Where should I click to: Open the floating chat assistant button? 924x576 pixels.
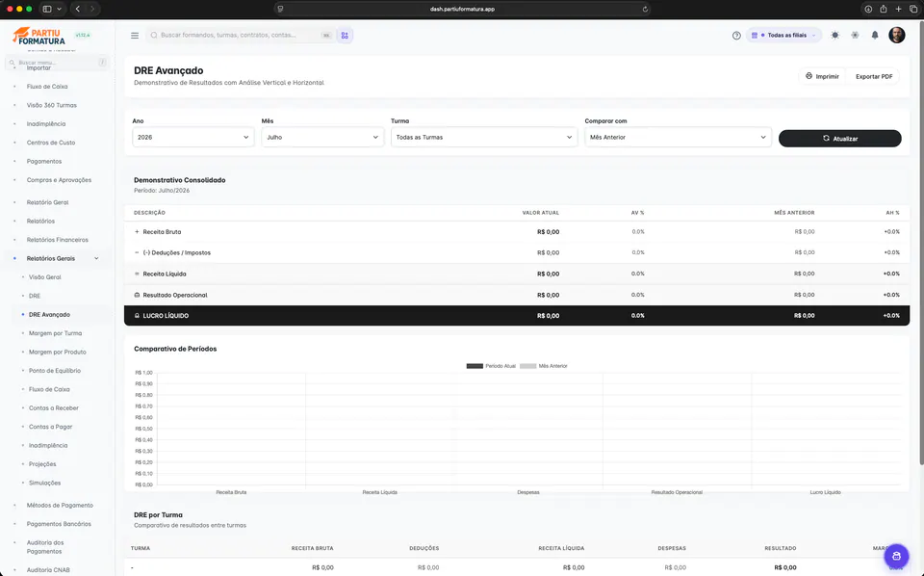896,556
